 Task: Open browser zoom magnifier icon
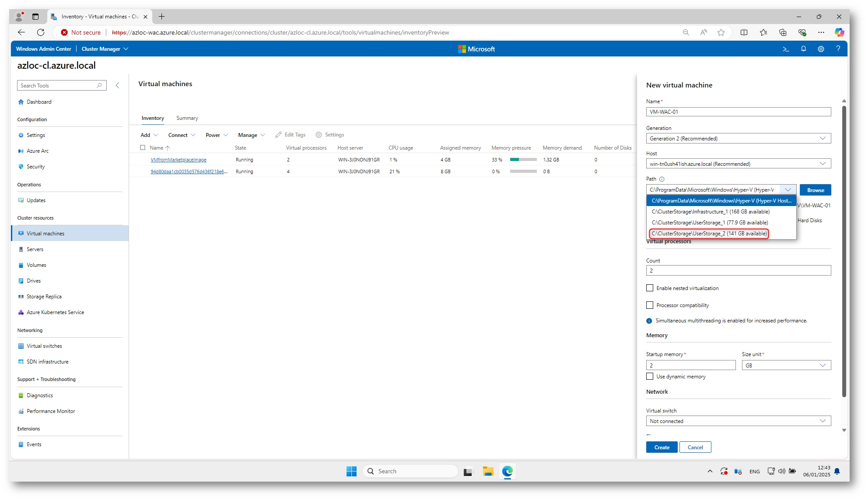[x=686, y=32]
